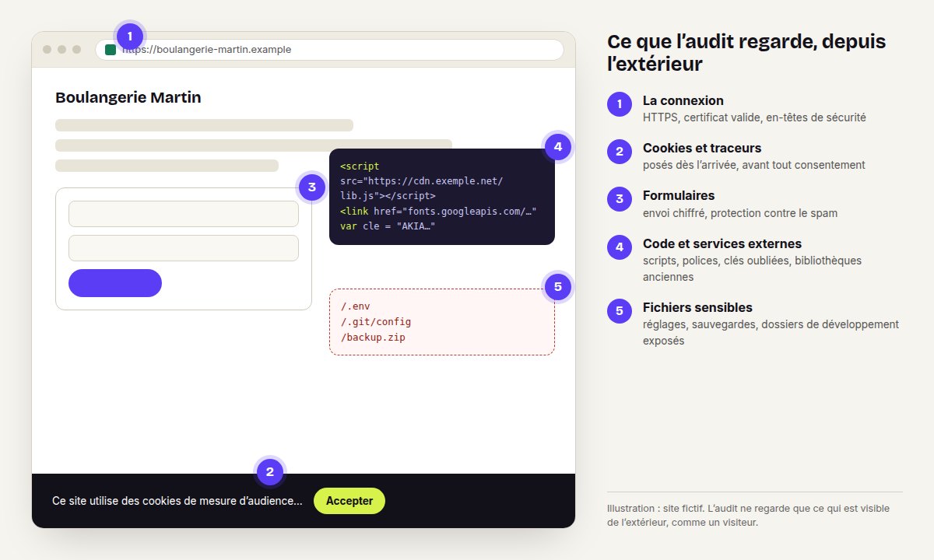Click the lib.js closing script line
Viewport: 934px width, 560px height.
pos(388,196)
